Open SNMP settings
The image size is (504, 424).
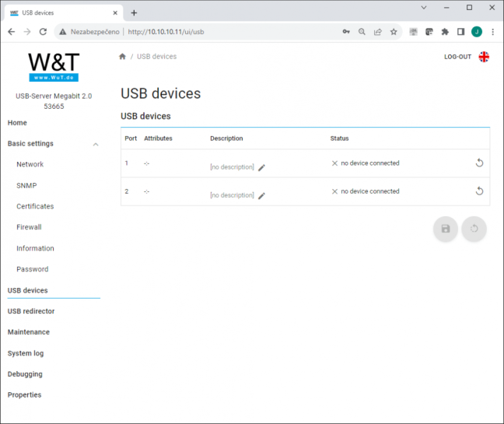coord(26,185)
